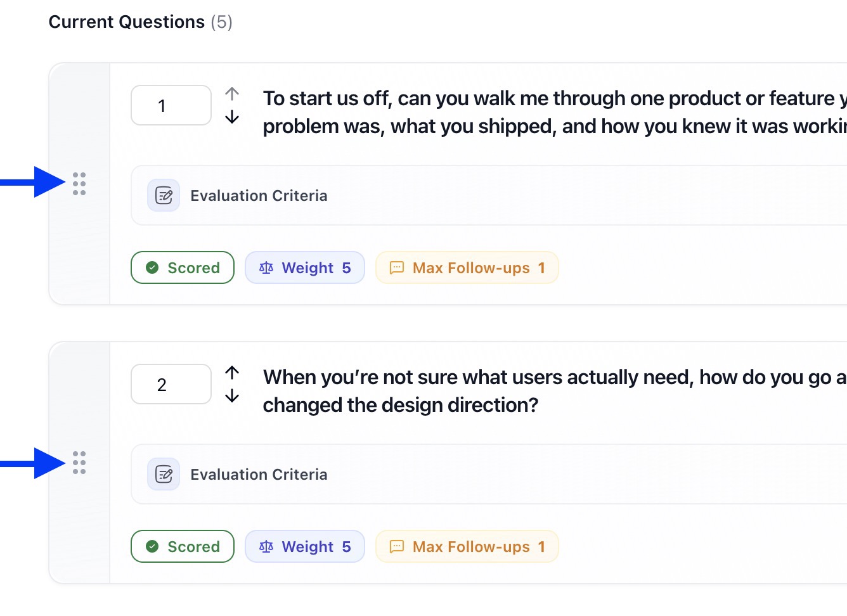Click question 2 Evaluation Criteria edit icon
The width and height of the screenshot is (847, 616).
tap(164, 474)
